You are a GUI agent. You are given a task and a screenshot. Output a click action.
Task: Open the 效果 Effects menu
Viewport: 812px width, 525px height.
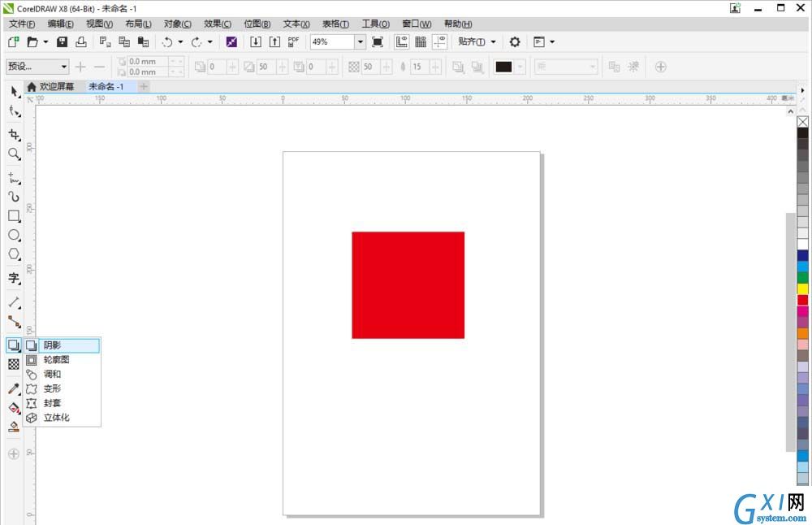tap(218, 24)
